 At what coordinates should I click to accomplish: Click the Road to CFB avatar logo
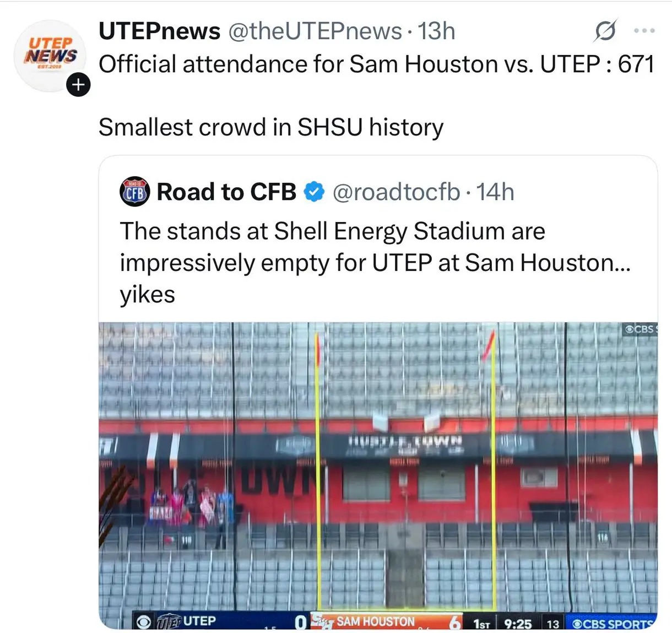pyautogui.click(x=134, y=192)
